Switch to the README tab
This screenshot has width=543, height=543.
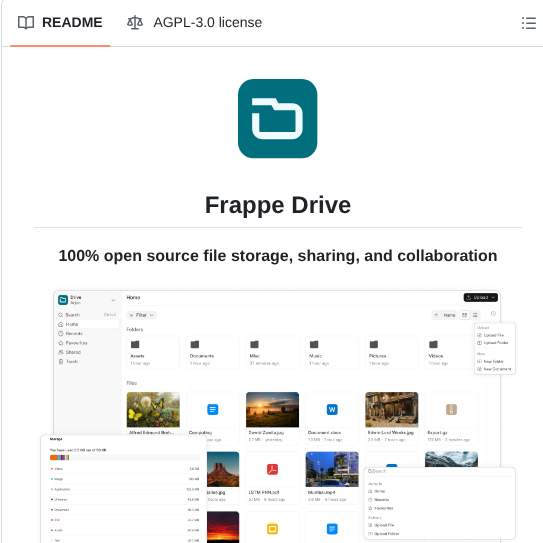60,23
